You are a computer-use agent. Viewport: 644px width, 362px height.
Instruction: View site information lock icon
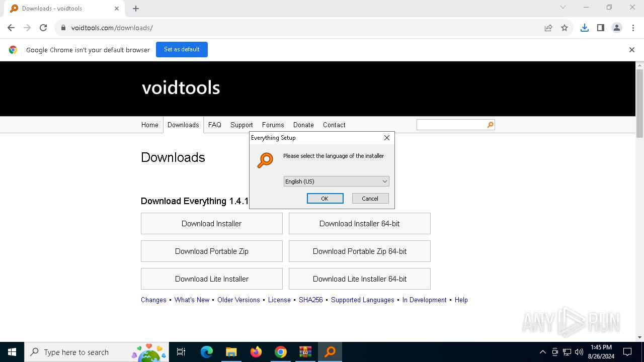(x=63, y=28)
